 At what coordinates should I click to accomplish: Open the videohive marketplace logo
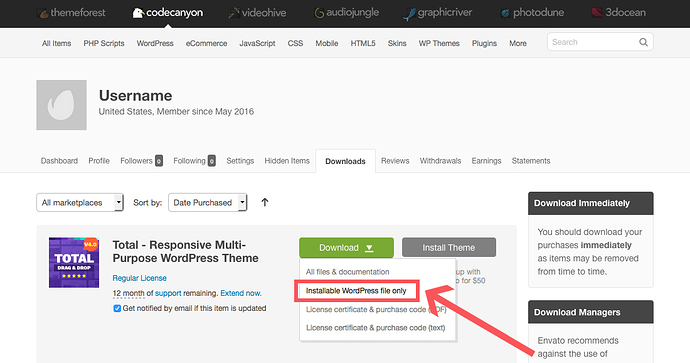pyautogui.click(x=257, y=13)
